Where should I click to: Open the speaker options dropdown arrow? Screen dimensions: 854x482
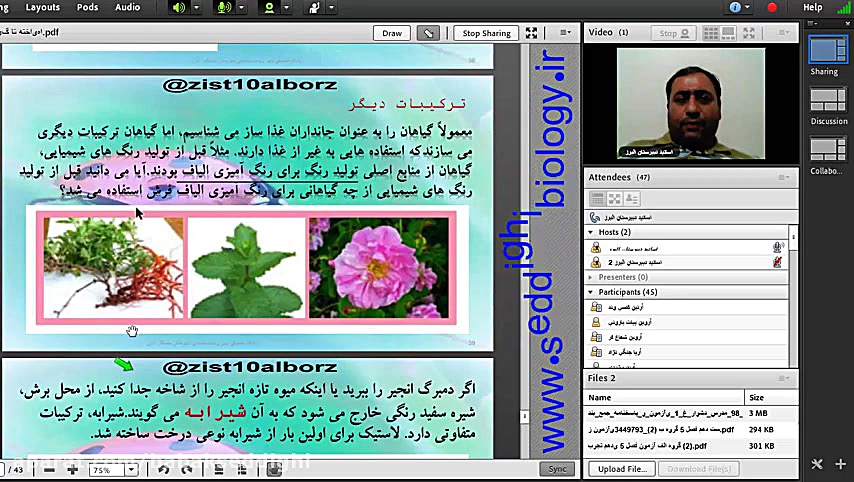pos(197,8)
